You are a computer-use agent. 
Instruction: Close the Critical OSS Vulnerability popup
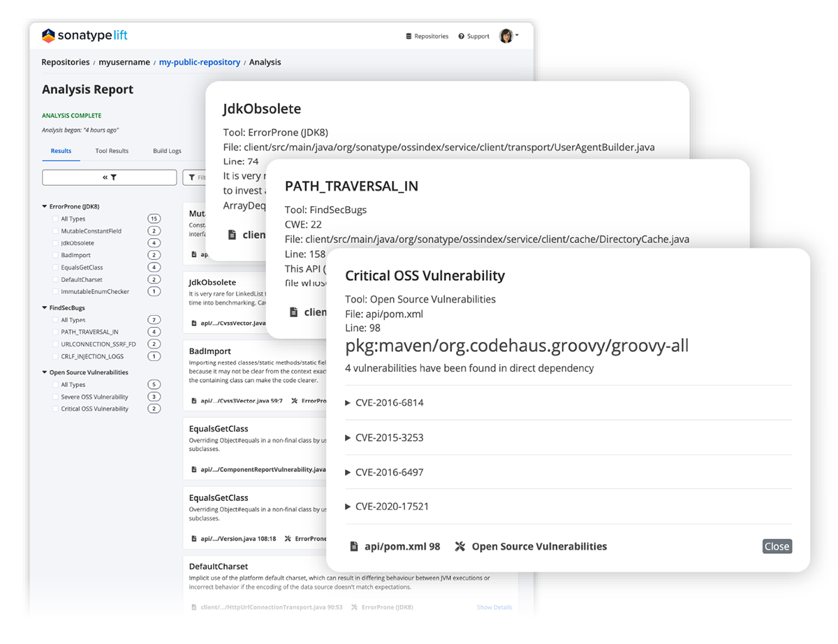click(x=777, y=546)
